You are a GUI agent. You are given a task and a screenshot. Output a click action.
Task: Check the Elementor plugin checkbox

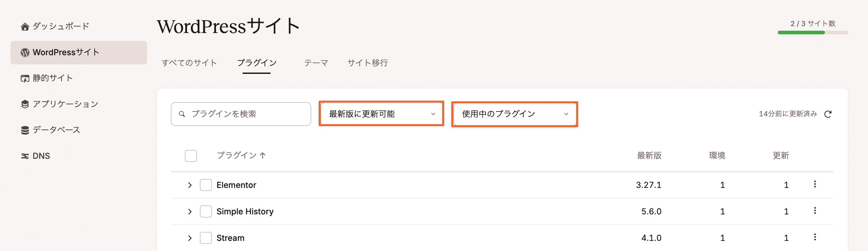[x=206, y=185]
